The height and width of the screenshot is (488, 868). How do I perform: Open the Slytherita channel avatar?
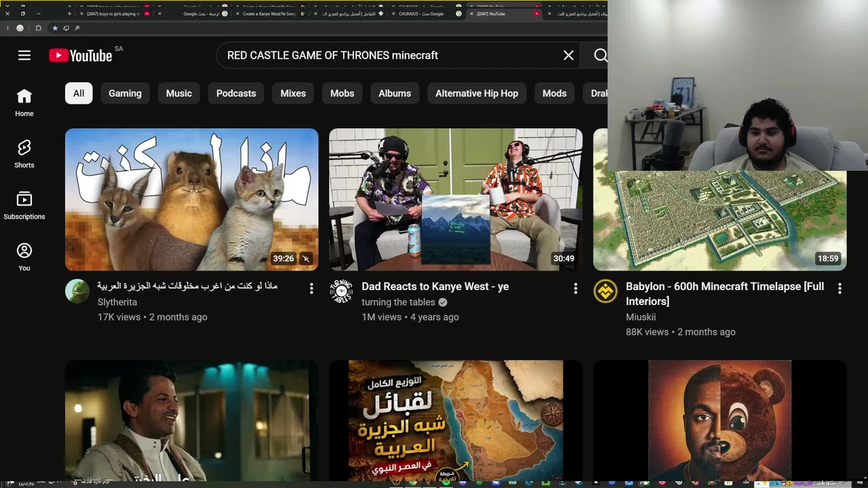coord(77,291)
